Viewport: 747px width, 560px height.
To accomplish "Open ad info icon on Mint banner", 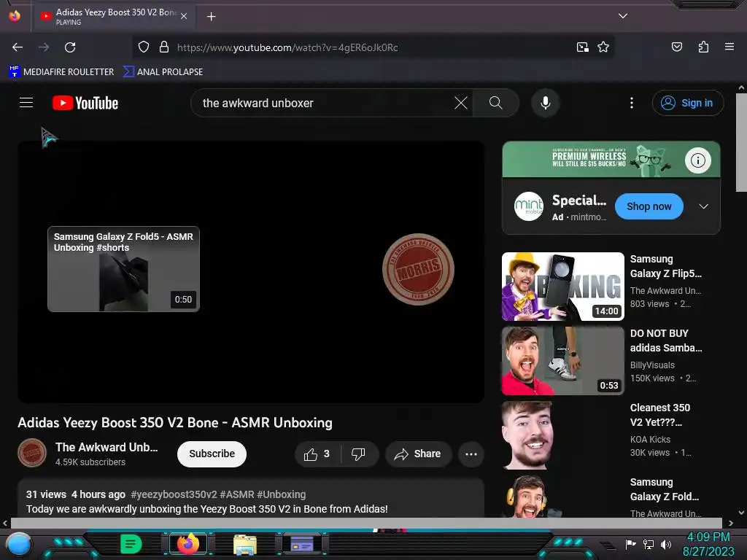I will (697, 160).
